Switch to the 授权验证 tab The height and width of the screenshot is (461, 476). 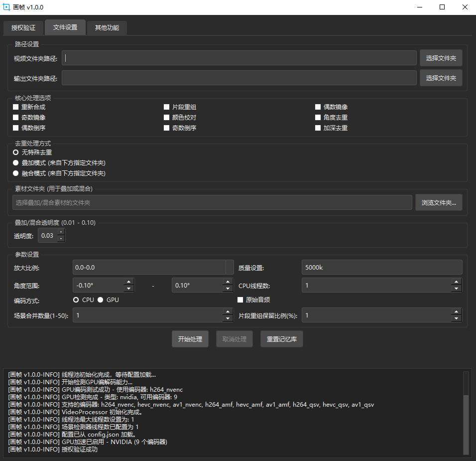coord(23,28)
